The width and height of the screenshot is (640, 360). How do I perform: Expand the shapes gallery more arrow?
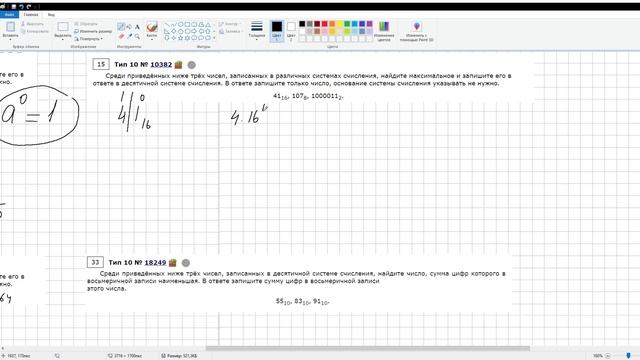point(214,38)
